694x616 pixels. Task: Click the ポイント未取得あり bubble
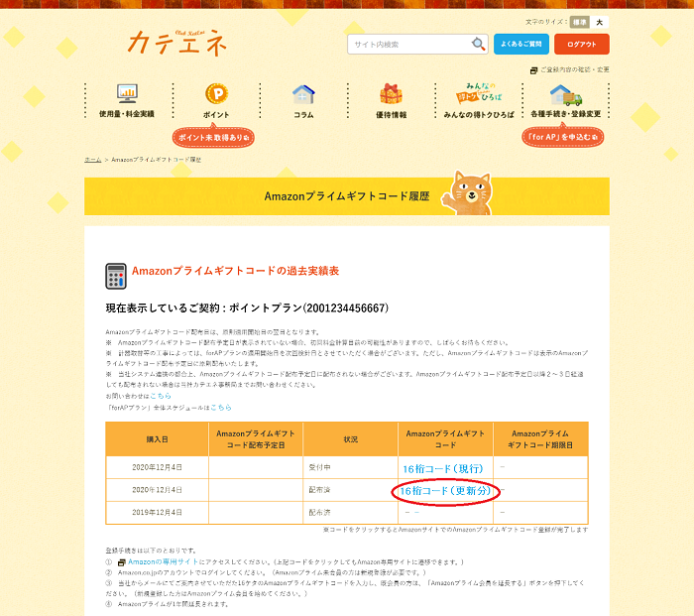(213, 137)
